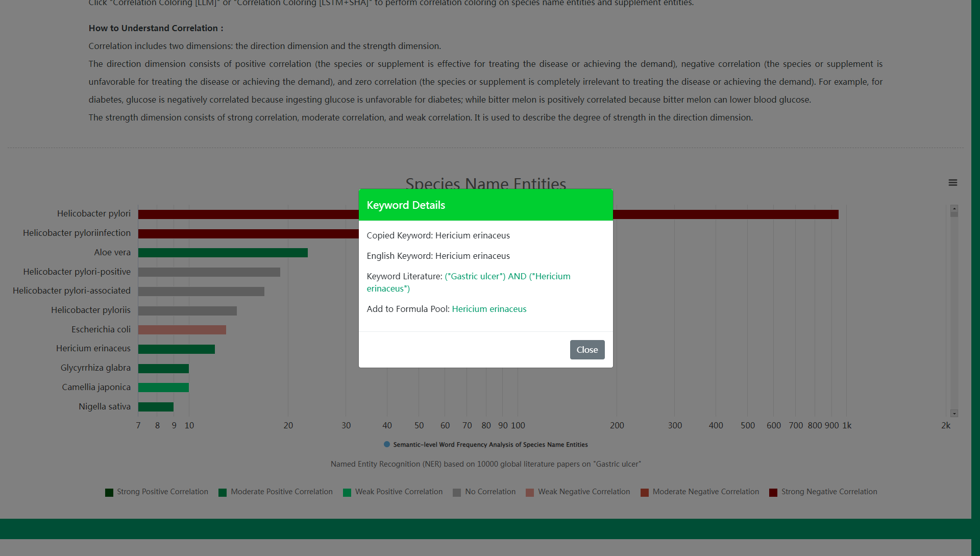This screenshot has height=556, width=980.
Task: Click the chart scrollbar down arrow
Action: 954,413
